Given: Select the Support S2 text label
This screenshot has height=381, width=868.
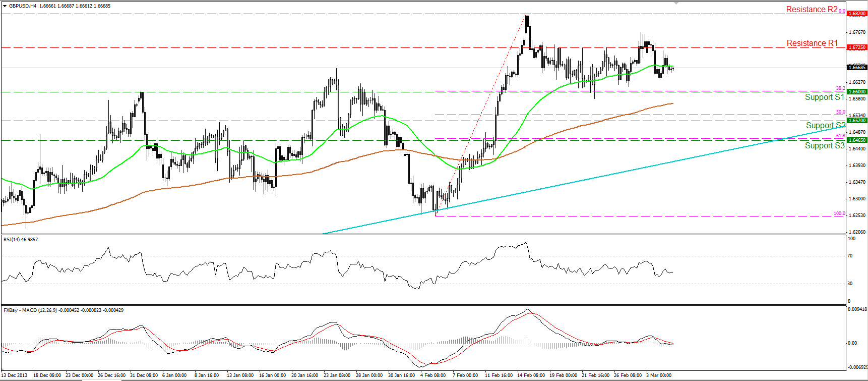Looking at the screenshot, I should pyautogui.click(x=826, y=125).
